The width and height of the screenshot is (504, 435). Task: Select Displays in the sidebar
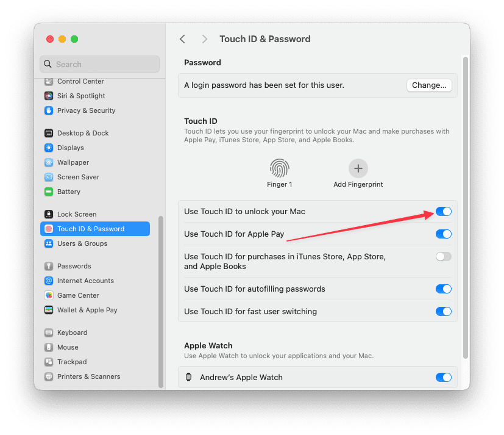(95, 148)
